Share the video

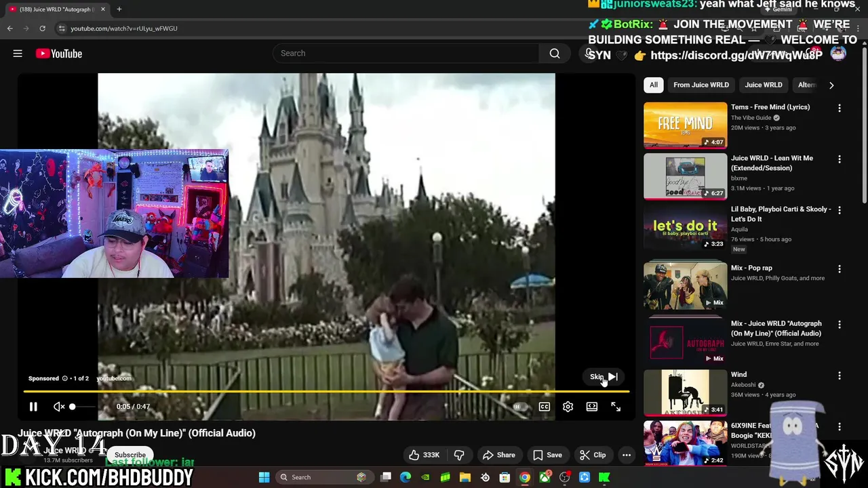click(x=498, y=455)
